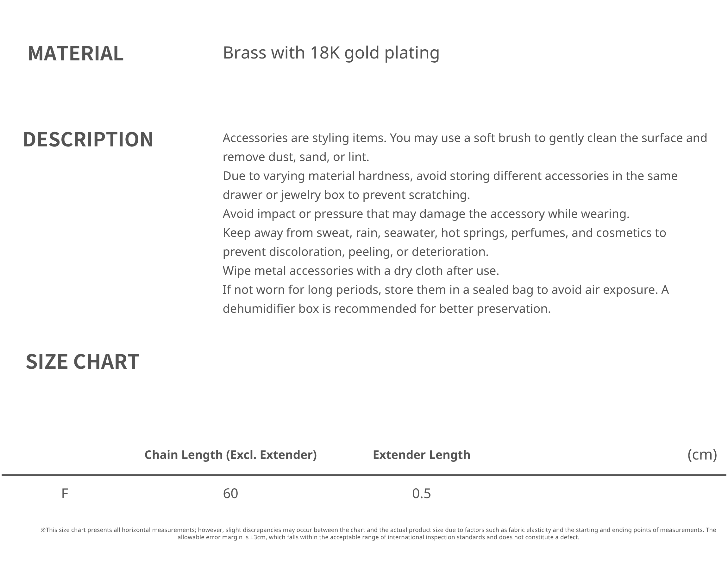This screenshot has height=574, width=728.
Task: Click the chain length value "60"
Action: coord(230,494)
